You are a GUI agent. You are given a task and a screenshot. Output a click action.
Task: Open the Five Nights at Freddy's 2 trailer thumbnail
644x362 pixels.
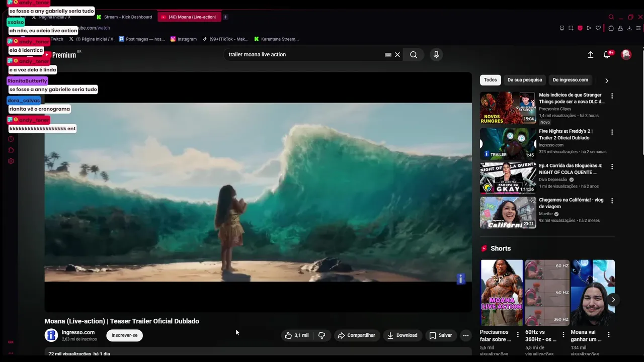pos(508,144)
